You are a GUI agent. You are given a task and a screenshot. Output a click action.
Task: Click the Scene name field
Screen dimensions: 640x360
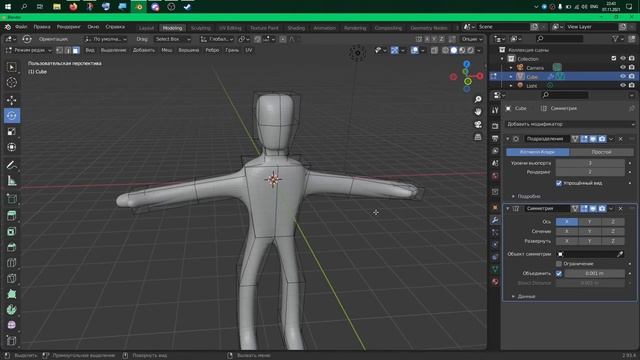pos(503,27)
